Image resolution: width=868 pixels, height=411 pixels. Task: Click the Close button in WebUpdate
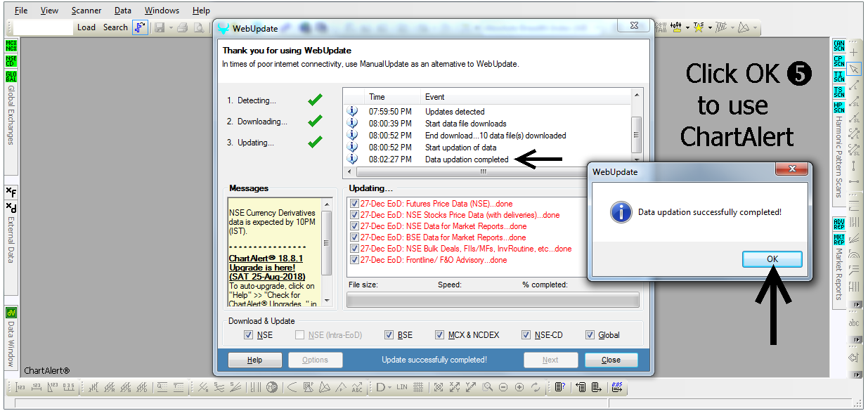[x=611, y=360]
